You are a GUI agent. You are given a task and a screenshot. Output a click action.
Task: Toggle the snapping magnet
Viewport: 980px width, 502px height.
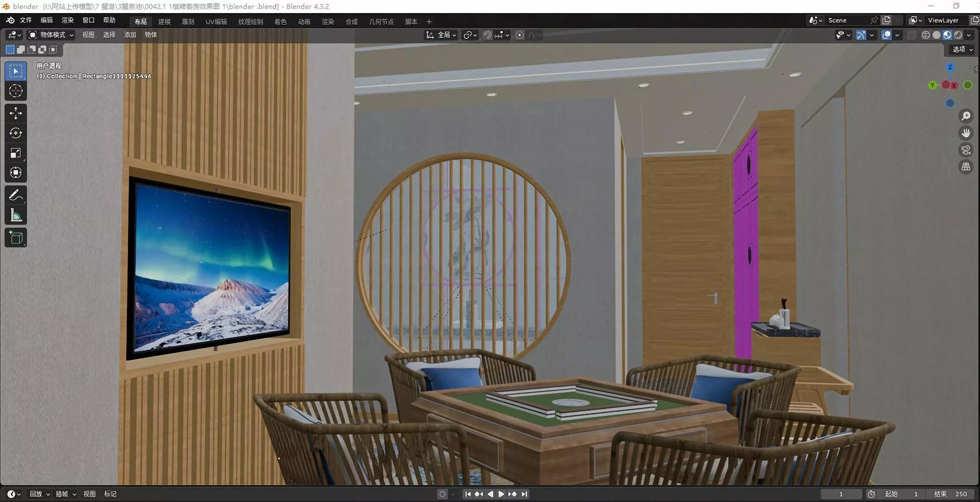coord(487,35)
